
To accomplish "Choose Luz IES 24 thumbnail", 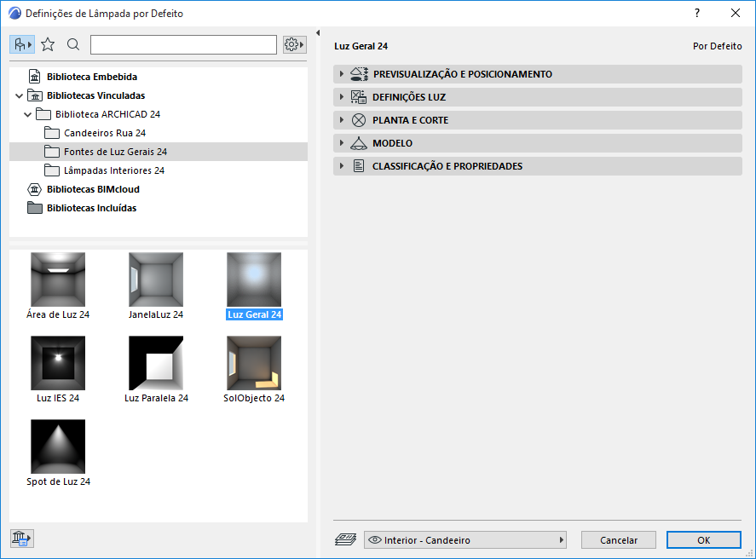I will point(58,363).
